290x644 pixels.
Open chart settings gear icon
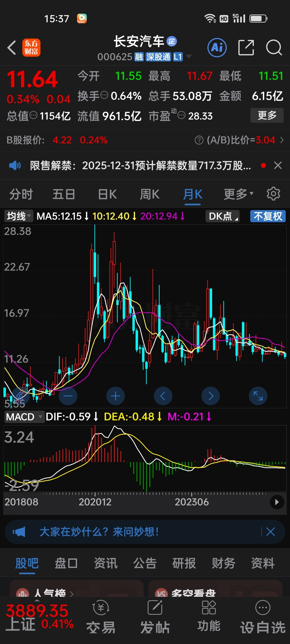click(x=273, y=194)
